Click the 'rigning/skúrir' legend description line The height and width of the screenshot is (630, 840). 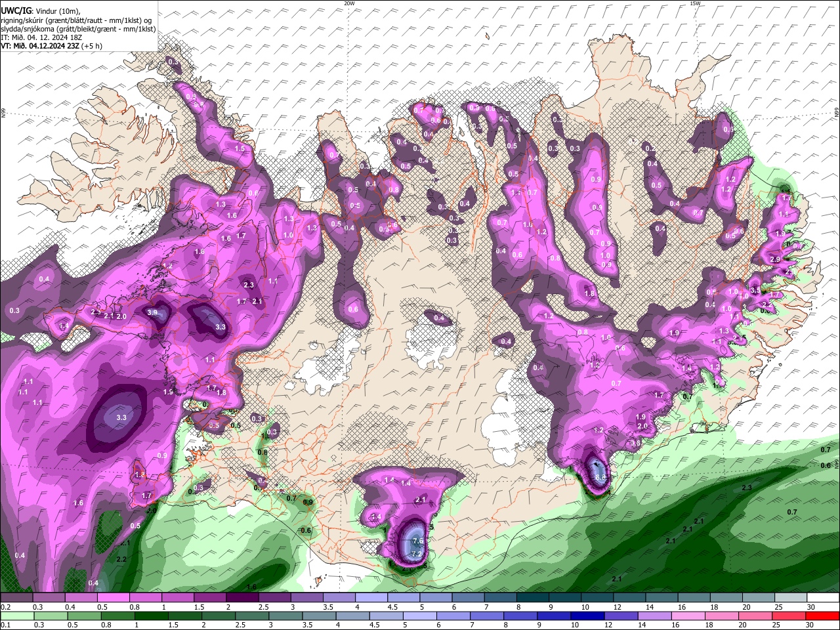77,20
